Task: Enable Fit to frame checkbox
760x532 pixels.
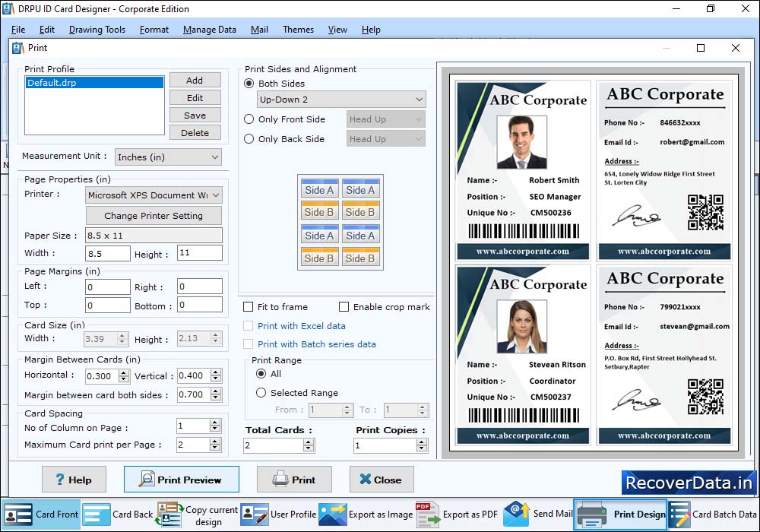Action: point(249,307)
